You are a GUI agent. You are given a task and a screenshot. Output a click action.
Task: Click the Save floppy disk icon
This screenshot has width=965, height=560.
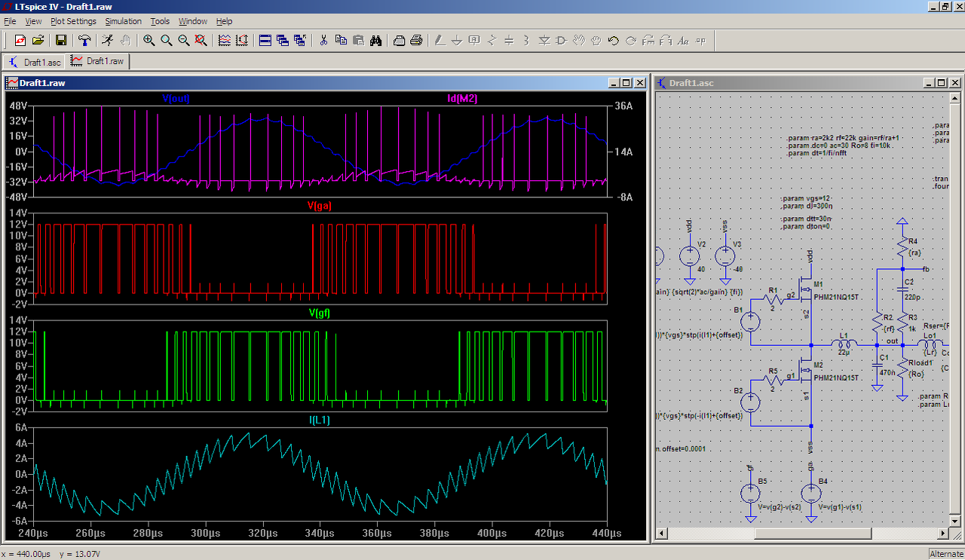coord(61,40)
